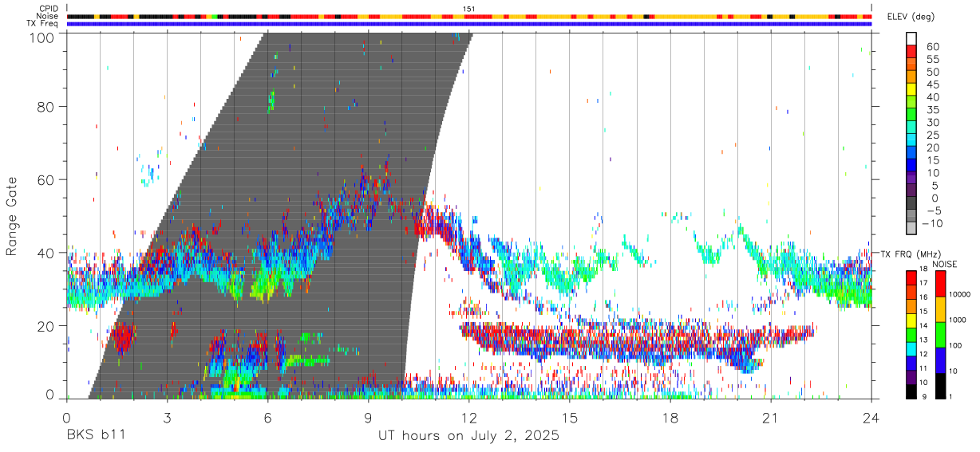The width and height of the screenshot is (980, 452).
Task: Click the '30' label on ELEV scale
Action: [x=932, y=122]
